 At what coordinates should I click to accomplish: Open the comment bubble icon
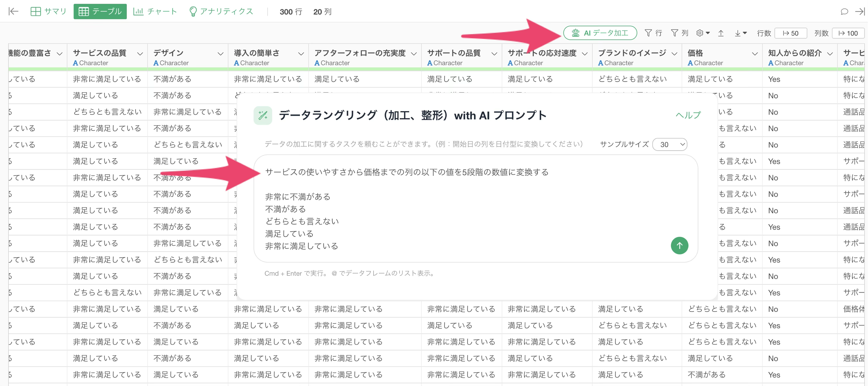844,11
